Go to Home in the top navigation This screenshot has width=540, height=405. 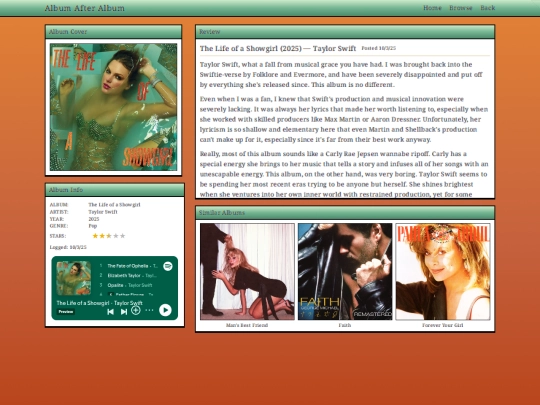[432, 8]
